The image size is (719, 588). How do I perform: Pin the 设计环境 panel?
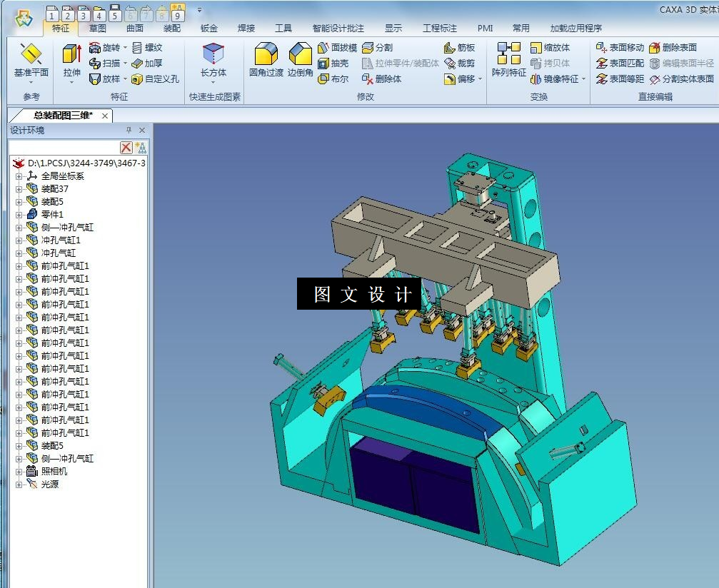[x=129, y=130]
